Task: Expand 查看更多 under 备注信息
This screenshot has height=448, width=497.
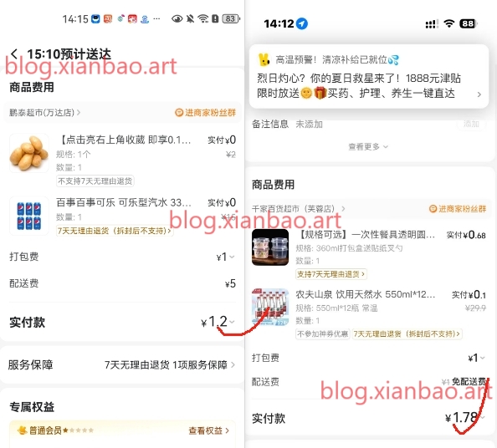Action: [x=368, y=146]
